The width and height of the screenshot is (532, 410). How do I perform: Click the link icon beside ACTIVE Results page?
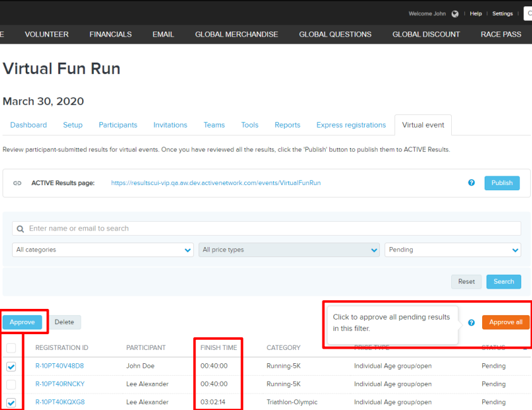[x=18, y=183]
